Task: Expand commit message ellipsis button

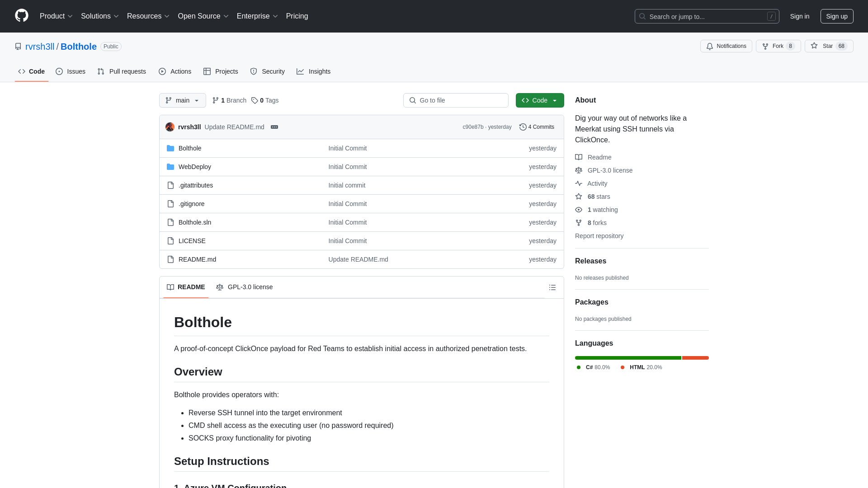Action: click(x=274, y=127)
